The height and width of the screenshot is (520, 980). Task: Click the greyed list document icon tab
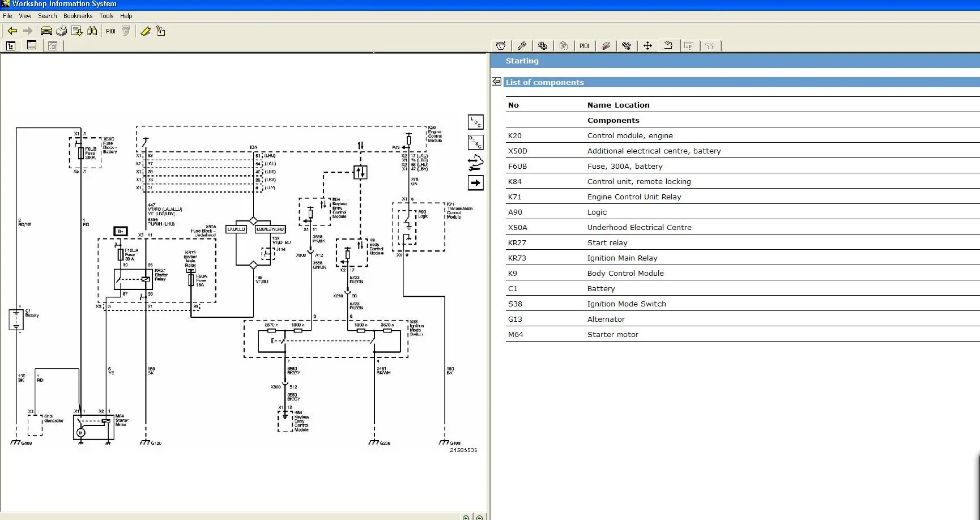pos(689,46)
